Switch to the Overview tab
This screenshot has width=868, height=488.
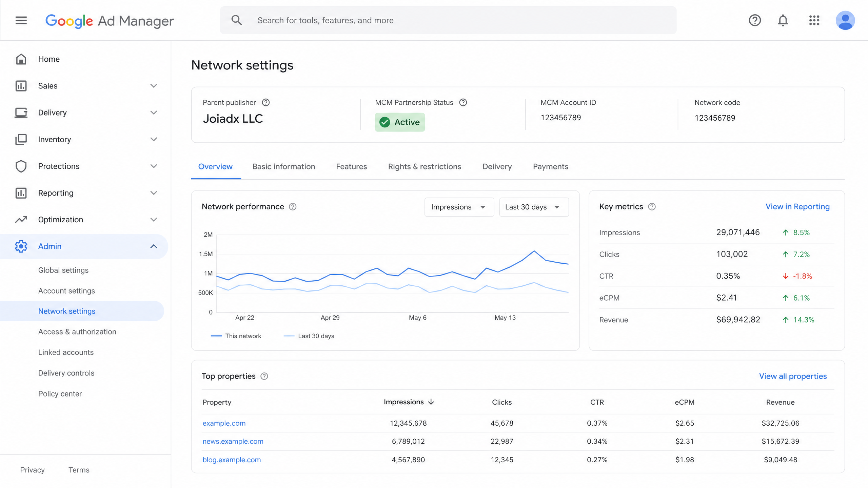click(215, 167)
